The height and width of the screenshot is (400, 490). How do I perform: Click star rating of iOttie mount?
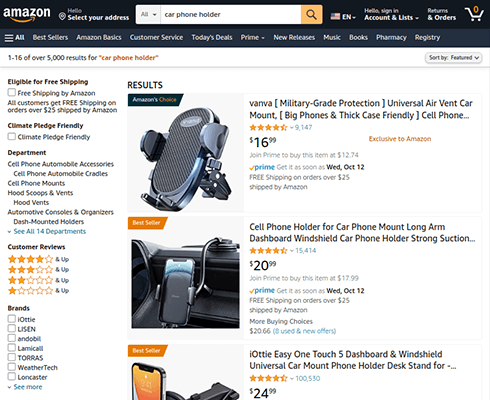[x=268, y=378]
